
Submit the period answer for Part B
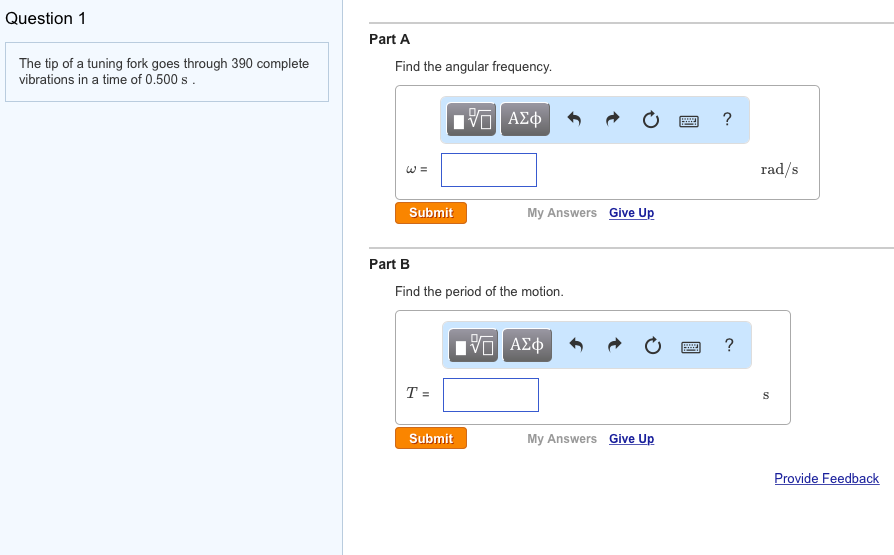click(x=431, y=439)
